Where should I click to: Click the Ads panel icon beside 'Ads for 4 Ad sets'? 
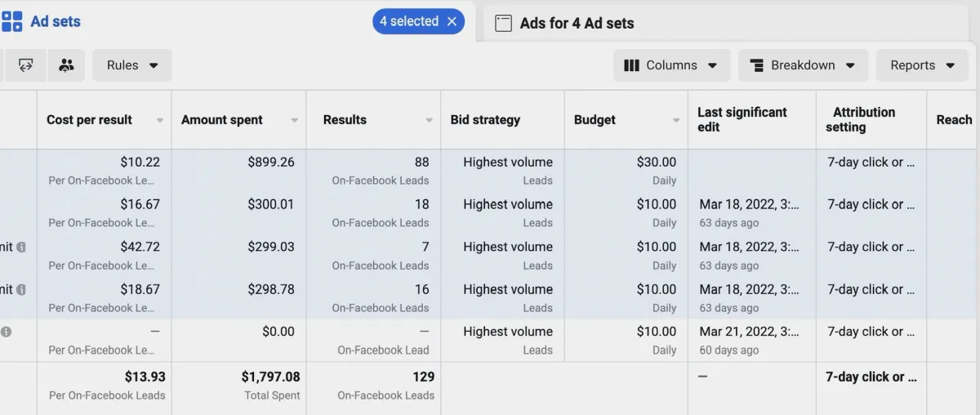click(504, 24)
